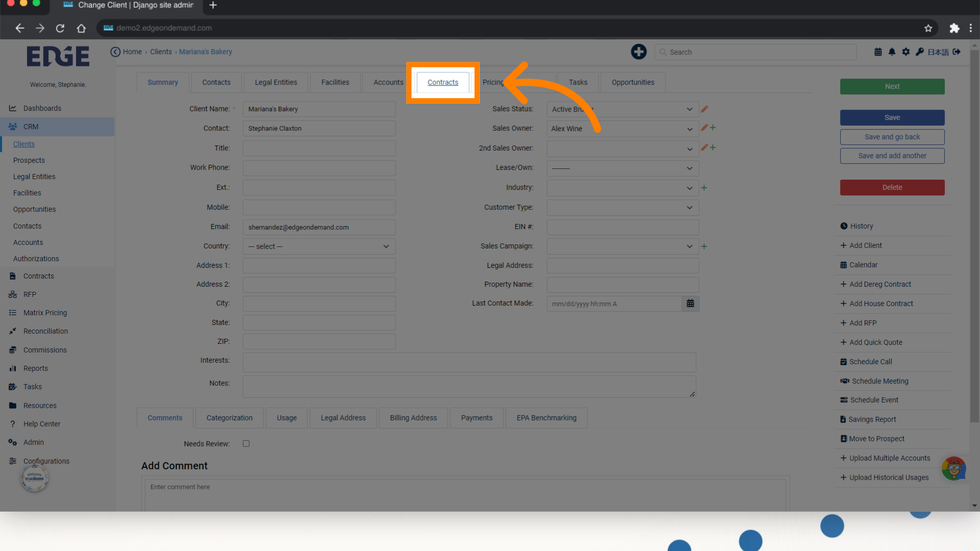Click the Savings Report link
Viewport: 980px width, 551px height.
[x=868, y=419]
